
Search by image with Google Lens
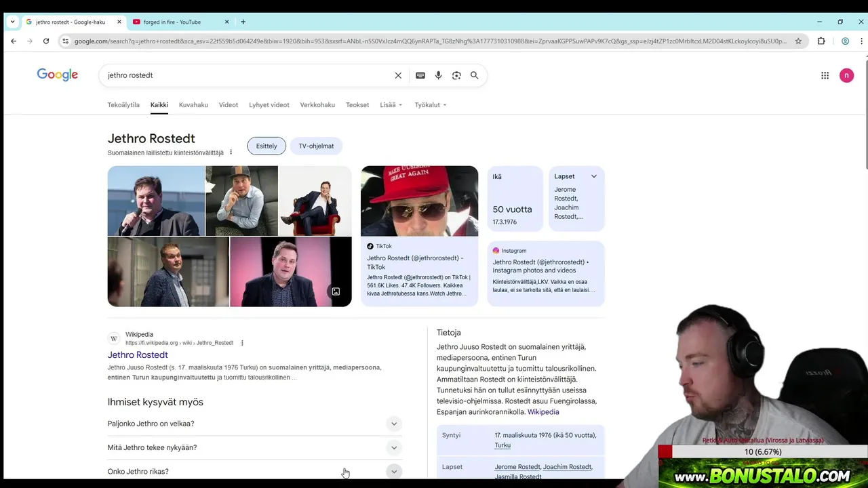456,75
